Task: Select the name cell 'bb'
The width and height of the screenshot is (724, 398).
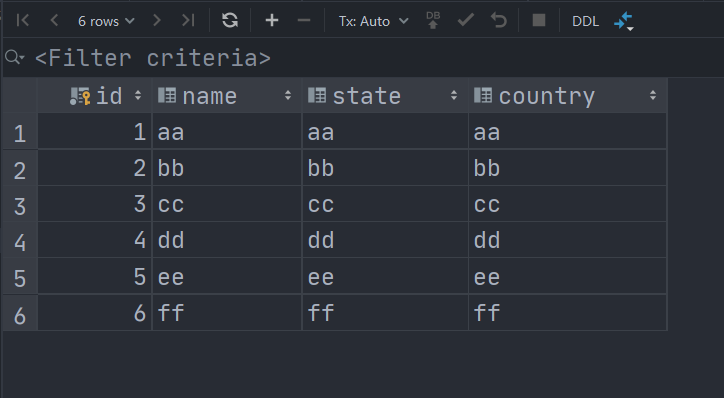Action: (227, 168)
